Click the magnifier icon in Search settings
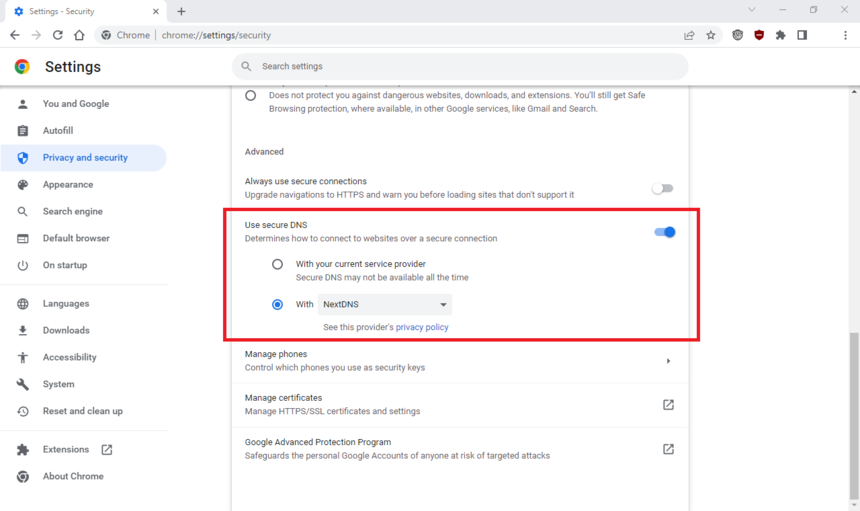 click(x=246, y=66)
